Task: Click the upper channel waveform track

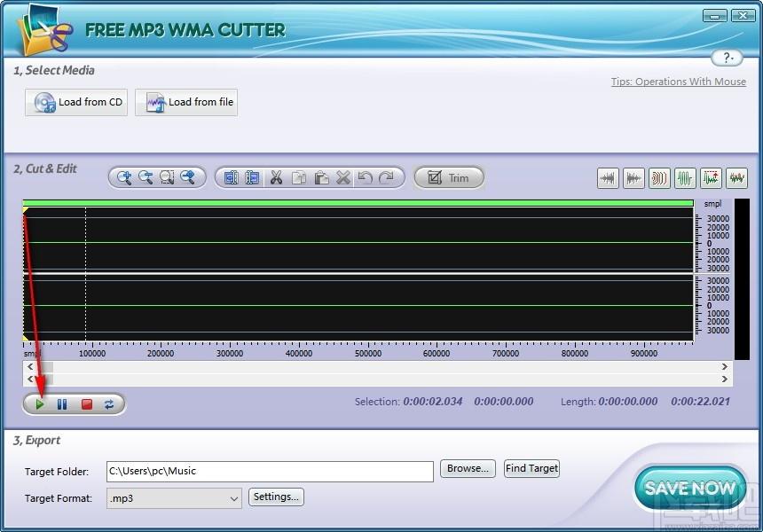Action: click(x=358, y=239)
